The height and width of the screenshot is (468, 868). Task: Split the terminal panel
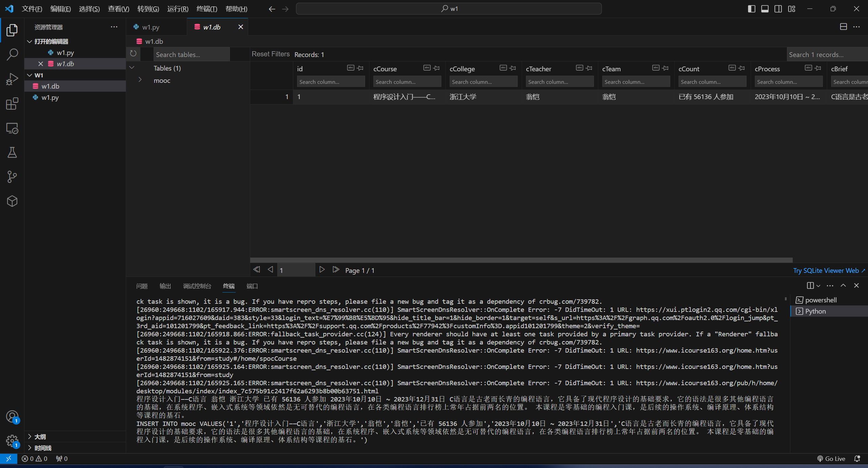(x=810, y=286)
